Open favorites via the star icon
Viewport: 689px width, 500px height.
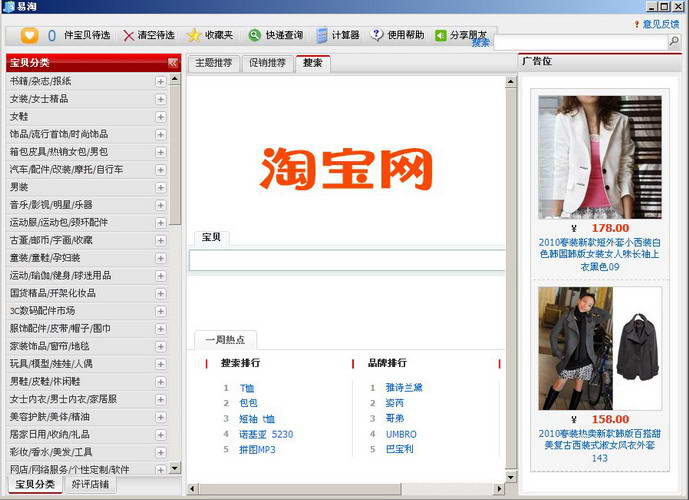coord(193,35)
